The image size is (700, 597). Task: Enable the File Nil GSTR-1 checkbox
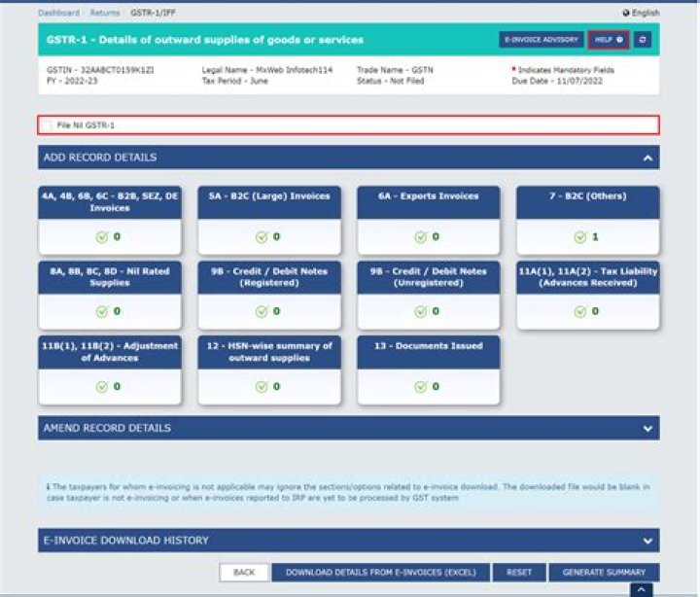coord(47,125)
